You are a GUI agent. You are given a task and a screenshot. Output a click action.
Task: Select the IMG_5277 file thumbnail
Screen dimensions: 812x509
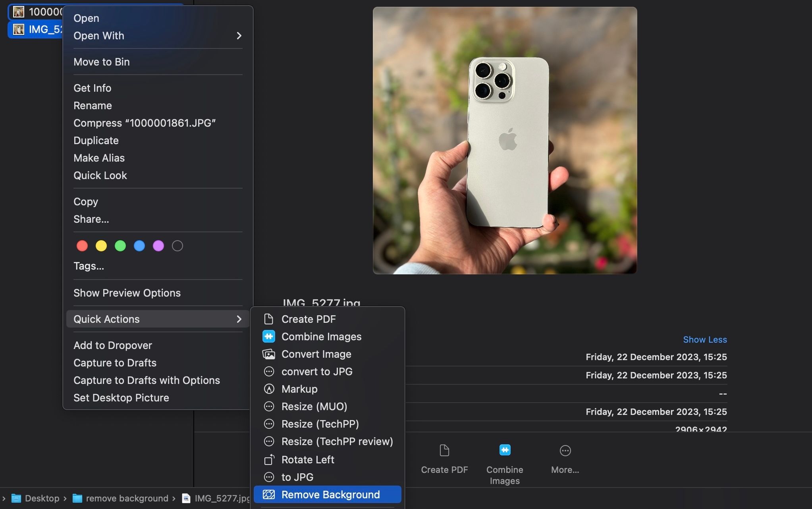coord(18,29)
